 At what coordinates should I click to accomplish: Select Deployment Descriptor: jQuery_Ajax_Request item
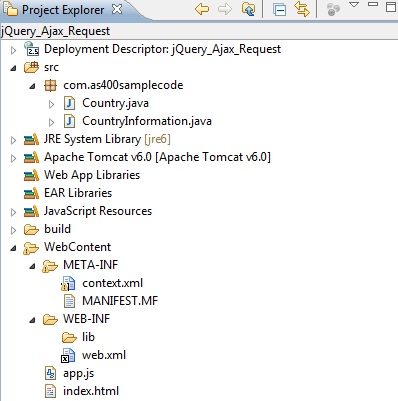pos(162,49)
